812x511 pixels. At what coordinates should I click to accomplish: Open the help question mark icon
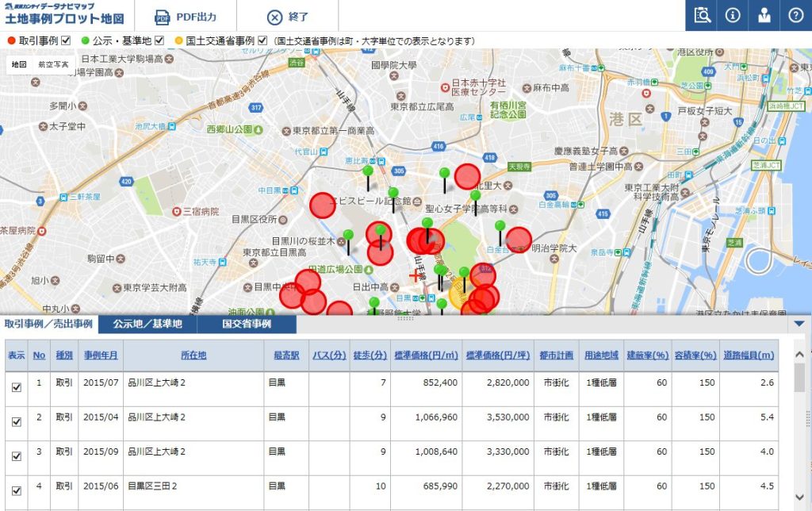pos(796,16)
